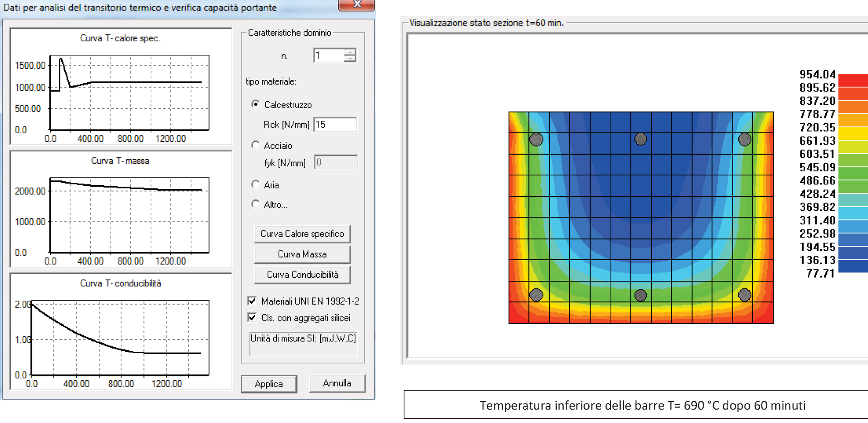Click the Curva T- conducibilità graph

(x=121, y=332)
